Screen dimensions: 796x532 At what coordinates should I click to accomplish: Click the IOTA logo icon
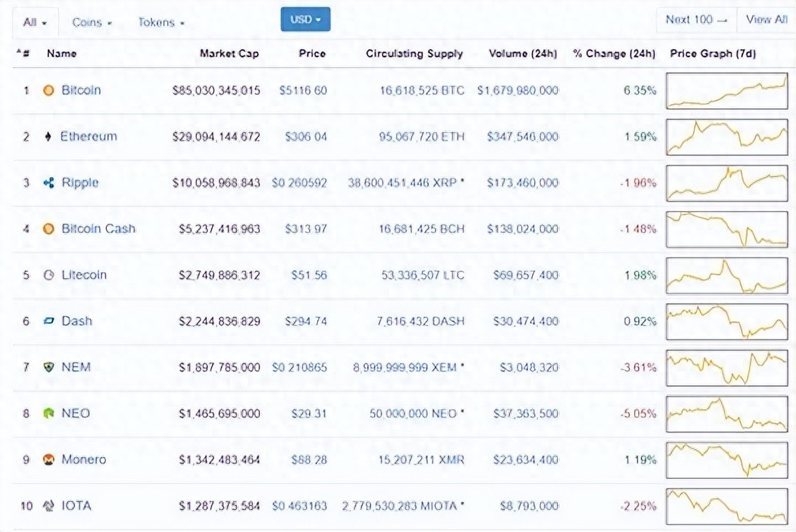(x=48, y=505)
